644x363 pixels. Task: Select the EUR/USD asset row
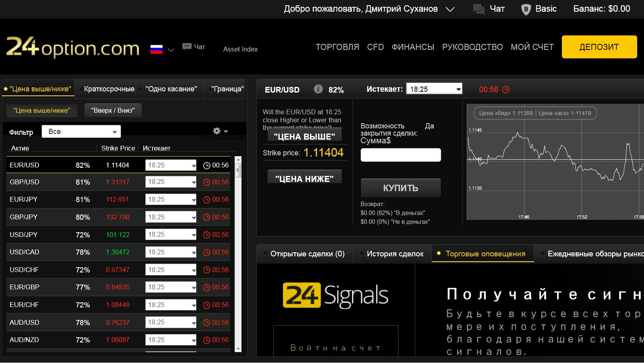118,165
